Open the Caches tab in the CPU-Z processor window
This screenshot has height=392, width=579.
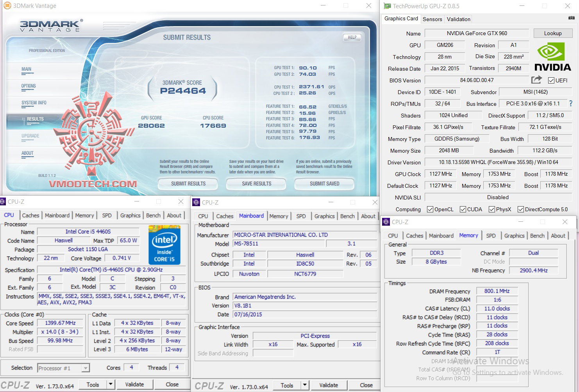click(30, 216)
